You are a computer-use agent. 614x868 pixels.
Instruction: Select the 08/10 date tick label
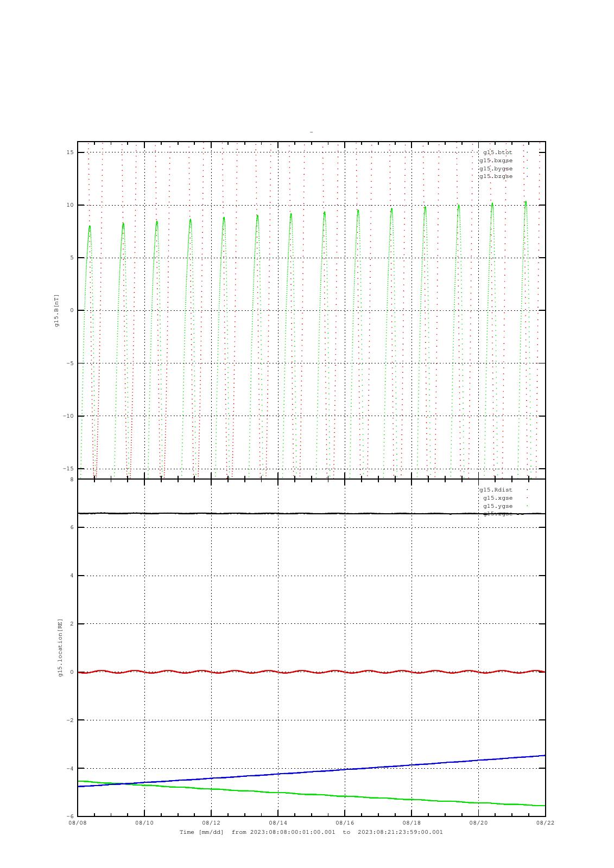[x=144, y=823]
